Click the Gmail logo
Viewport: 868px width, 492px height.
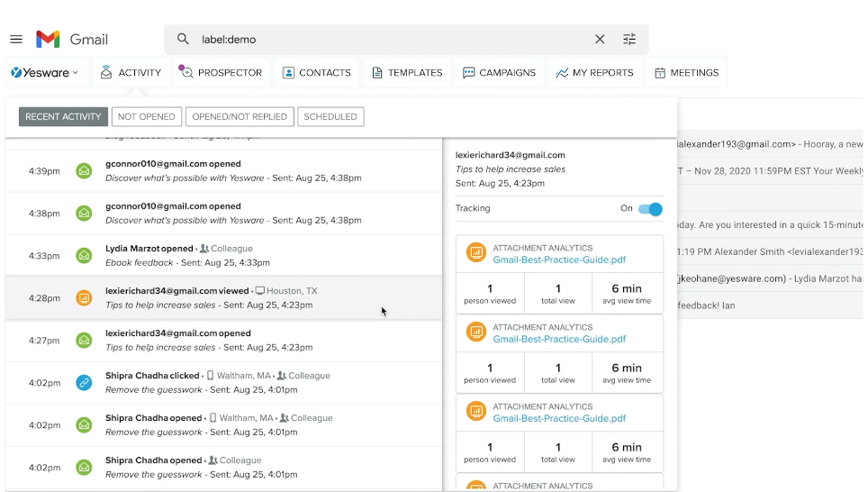72,40
